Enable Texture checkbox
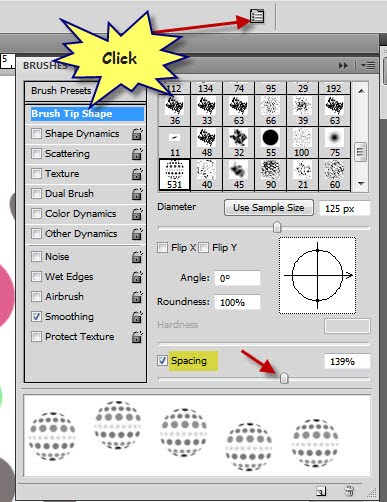387x502 pixels. click(36, 174)
